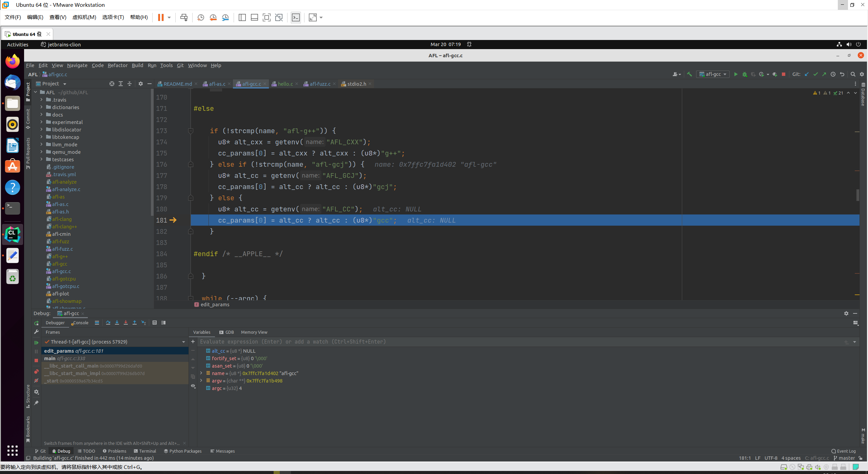
Task: Collapse the AFL root project folder
Action: pyautogui.click(x=35, y=92)
